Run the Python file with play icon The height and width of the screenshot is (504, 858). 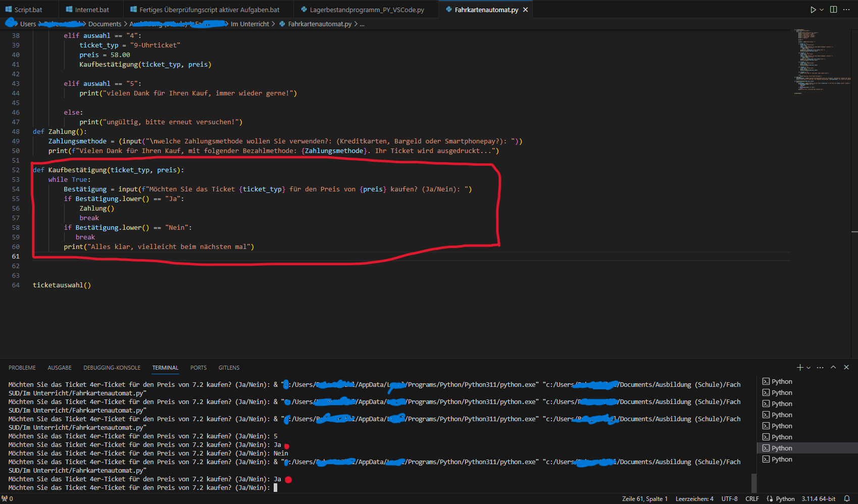coord(813,10)
